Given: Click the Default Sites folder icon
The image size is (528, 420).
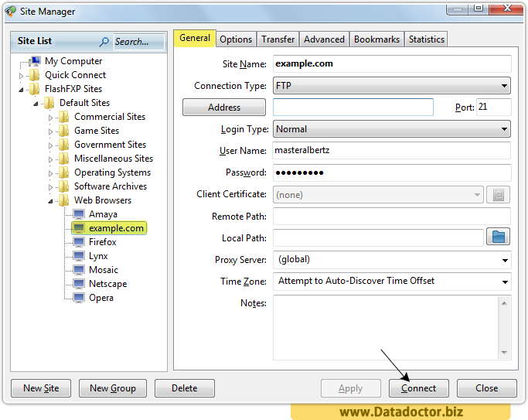Looking at the screenshot, I should click(x=49, y=103).
